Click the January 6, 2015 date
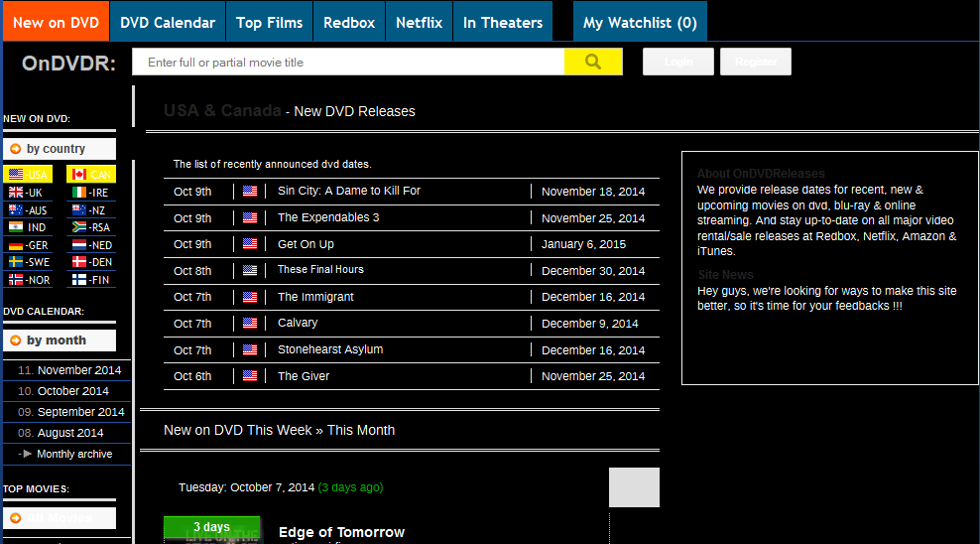This screenshot has height=544, width=980. (584, 244)
